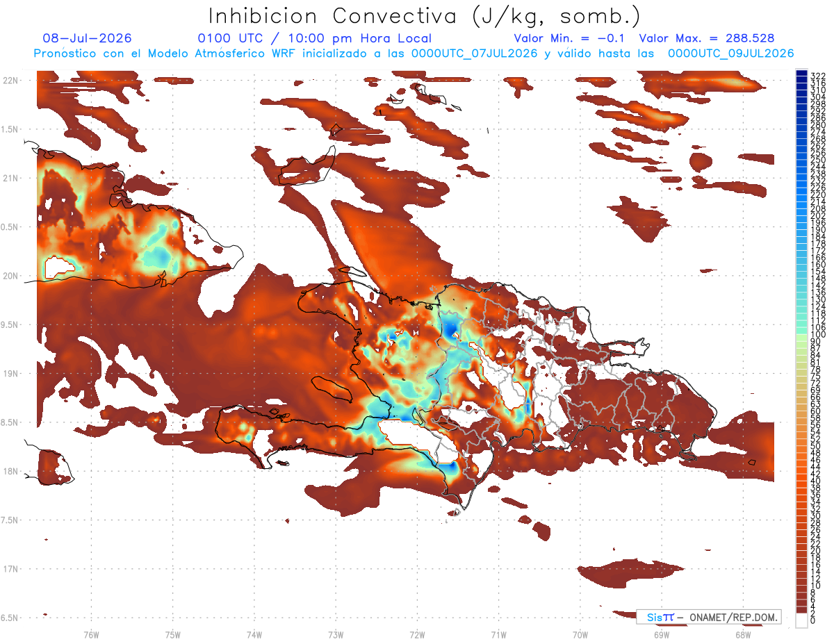The width and height of the screenshot is (834, 644).
Task: Click the "72W" longitude label
Action: click(x=418, y=635)
